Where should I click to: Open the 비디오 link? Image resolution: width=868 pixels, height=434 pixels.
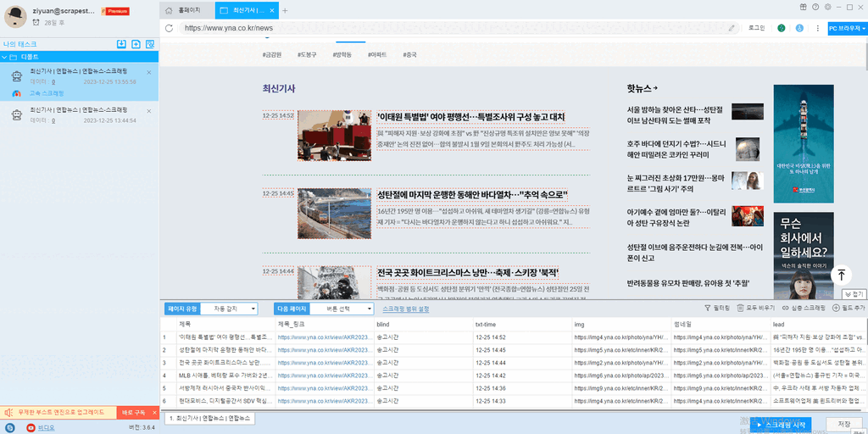pyautogui.click(x=46, y=427)
